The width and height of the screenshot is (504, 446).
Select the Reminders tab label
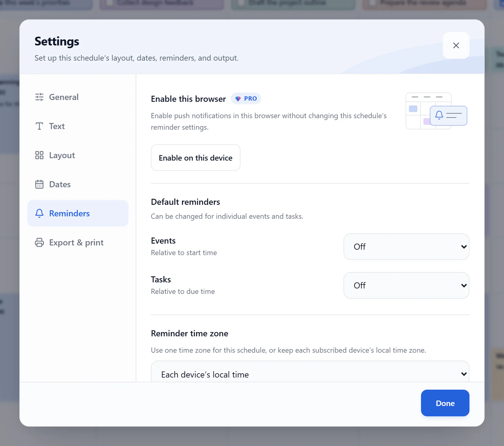pyautogui.click(x=69, y=213)
